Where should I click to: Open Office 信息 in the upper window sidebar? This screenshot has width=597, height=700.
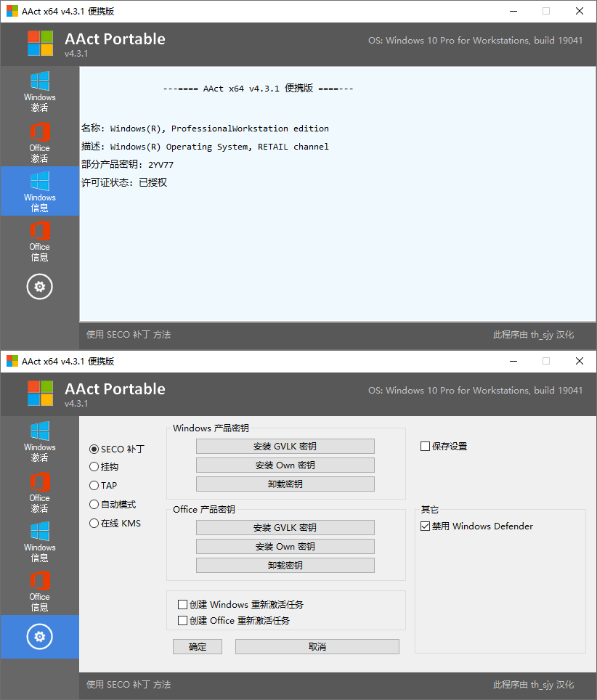point(40,242)
